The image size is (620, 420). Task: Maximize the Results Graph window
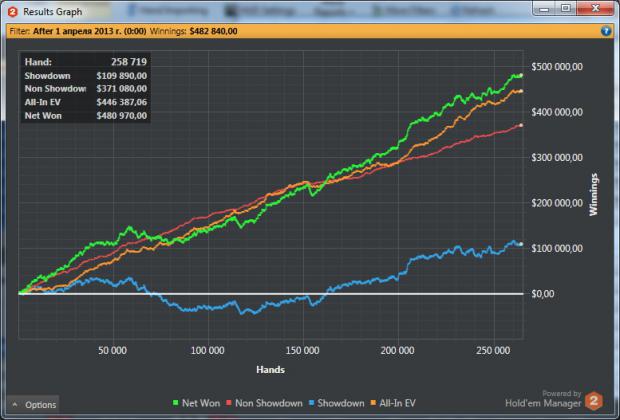566,8
